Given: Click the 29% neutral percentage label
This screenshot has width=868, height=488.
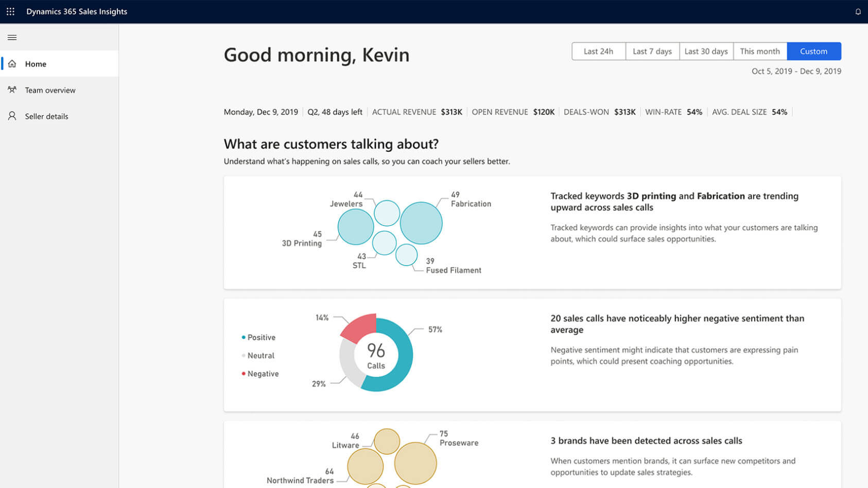Looking at the screenshot, I should [x=319, y=384].
